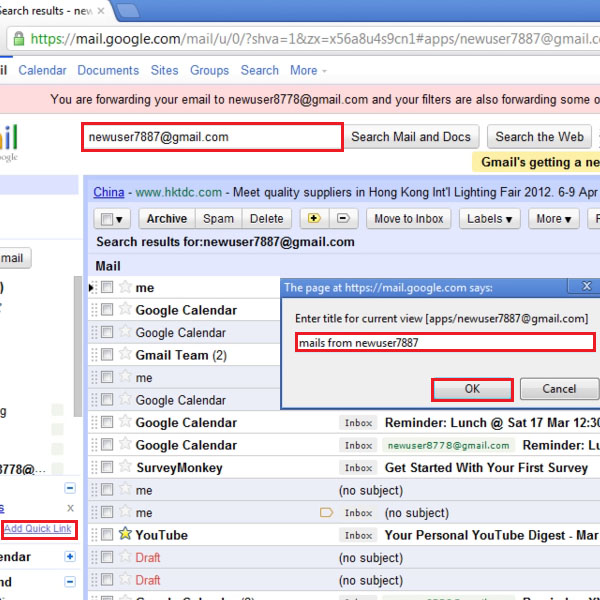Check the bold Google Calendar Reminder Lunch checkbox
Screen dimensions: 600x600
(x=107, y=422)
